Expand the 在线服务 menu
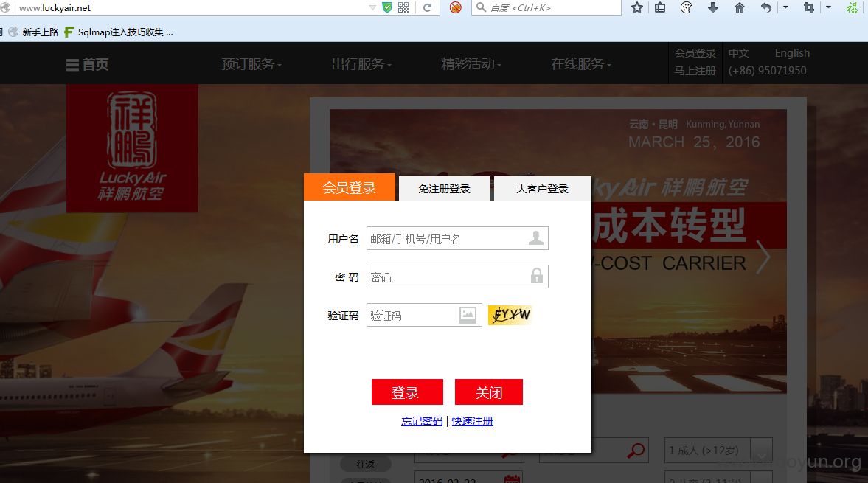The height and width of the screenshot is (483, 868). coord(580,64)
